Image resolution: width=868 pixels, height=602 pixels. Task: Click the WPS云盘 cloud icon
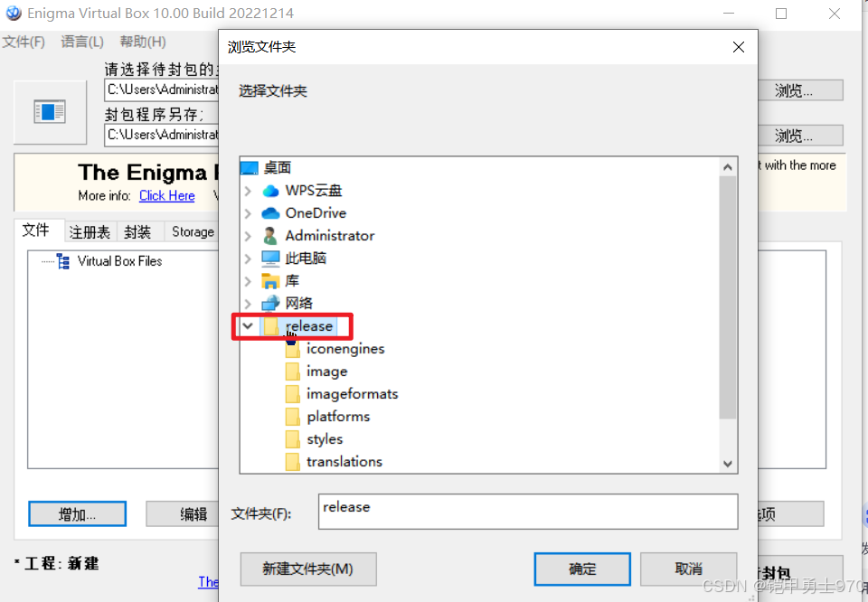[270, 191]
